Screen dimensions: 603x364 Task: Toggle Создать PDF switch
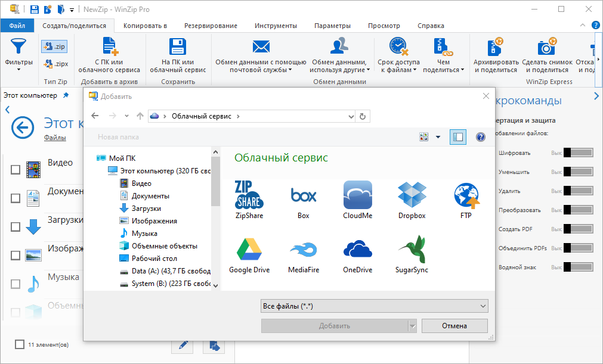coord(578,229)
